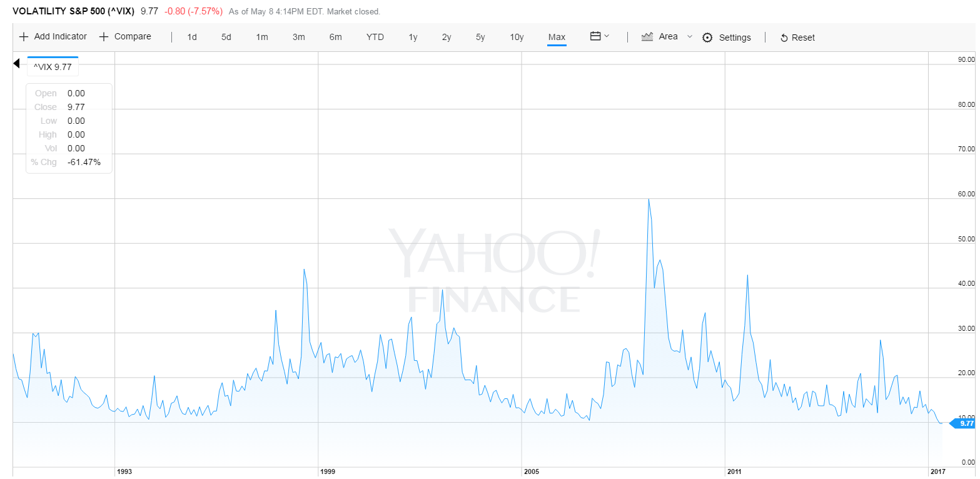
Task: Click the 1993 x-axis label
Action: point(124,471)
